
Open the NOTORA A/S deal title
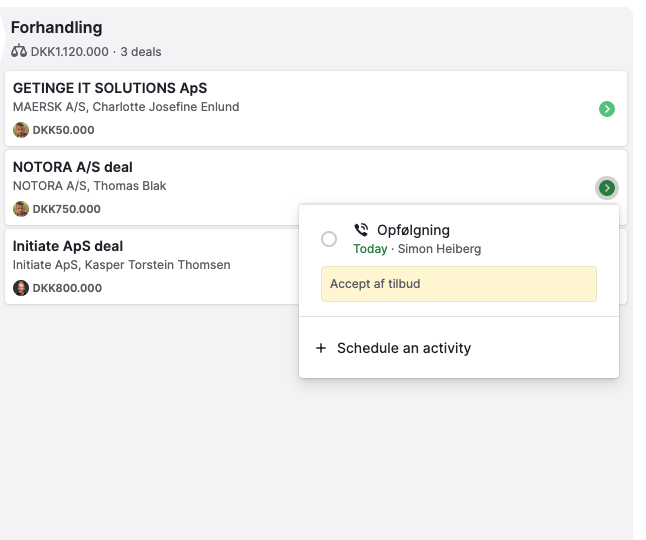pos(72,167)
